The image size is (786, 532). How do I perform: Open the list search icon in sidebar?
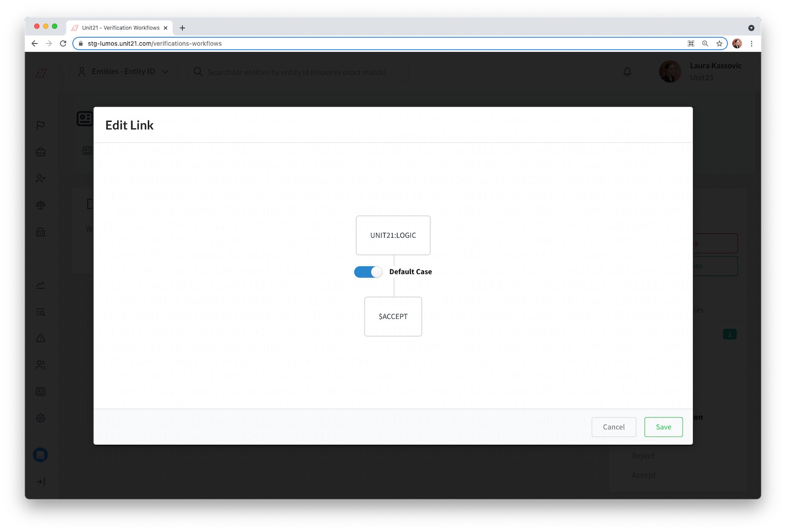coord(41,312)
